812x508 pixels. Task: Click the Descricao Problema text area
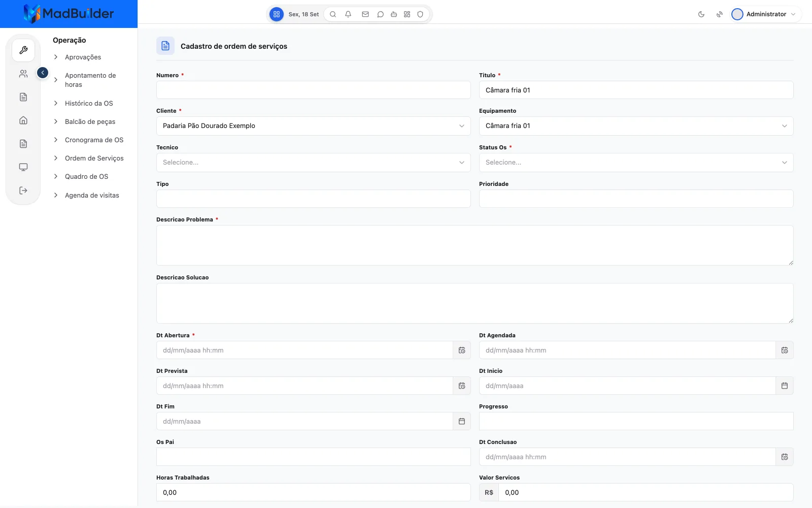pyautogui.click(x=475, y=245)
